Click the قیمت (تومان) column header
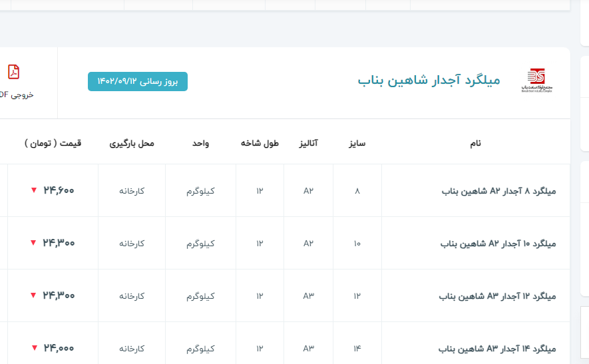The width and height of the screenshot is (589, 364). (x=53, y=143)
